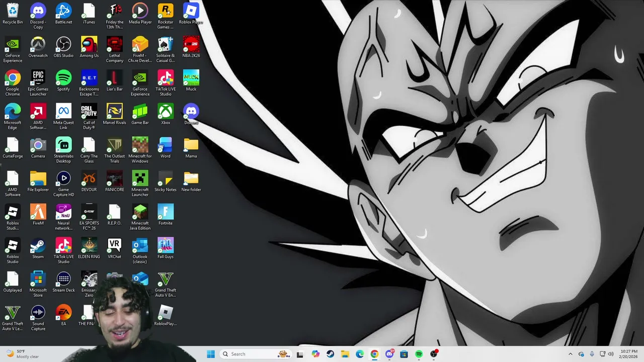
Task: Select the Minecraft Java Edition icon
Action: pos(140,218)
